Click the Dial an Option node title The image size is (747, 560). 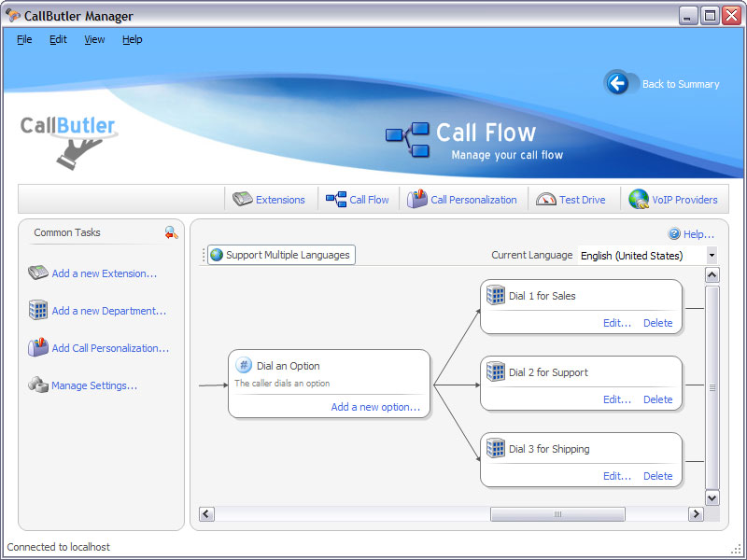289,366
